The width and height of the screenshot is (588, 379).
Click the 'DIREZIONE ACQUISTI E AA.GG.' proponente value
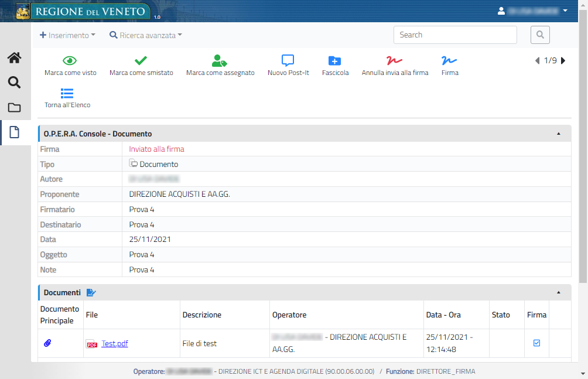[x=180, y=194]
